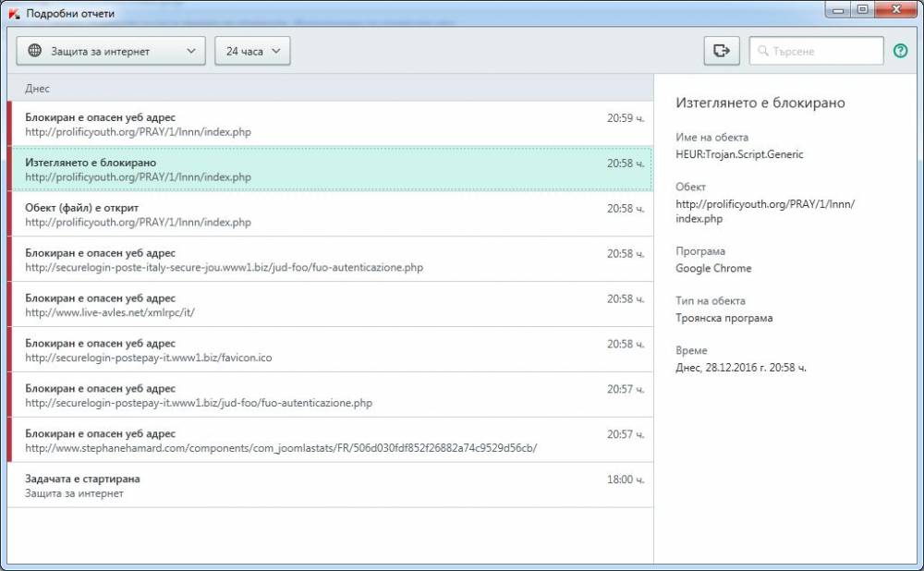Click the globe icon in the protection dropdown
Image resolution: width=924 pixels, height=571 pixels.
tap(35, 51)
